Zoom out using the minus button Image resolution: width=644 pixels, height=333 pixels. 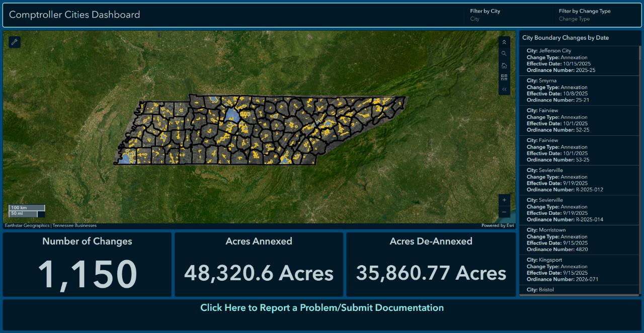tap(504, 212)
